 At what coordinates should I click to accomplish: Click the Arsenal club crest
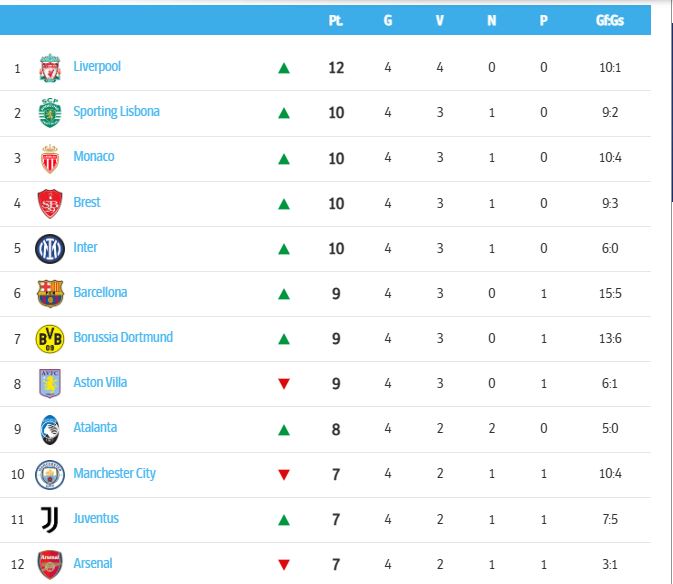click(50, 564)
